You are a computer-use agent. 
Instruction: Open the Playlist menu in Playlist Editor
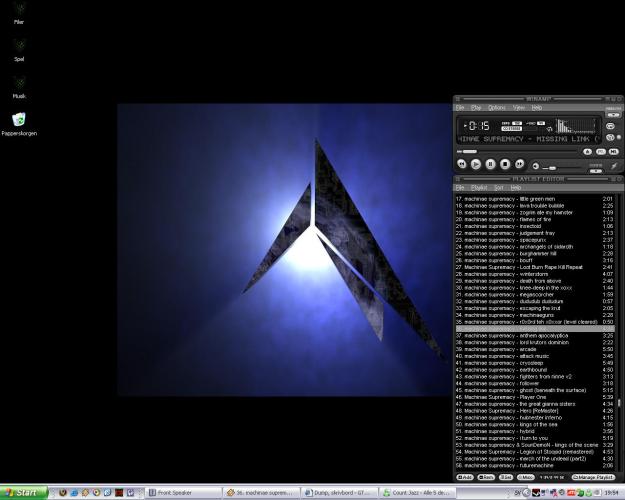pos(479,187)
